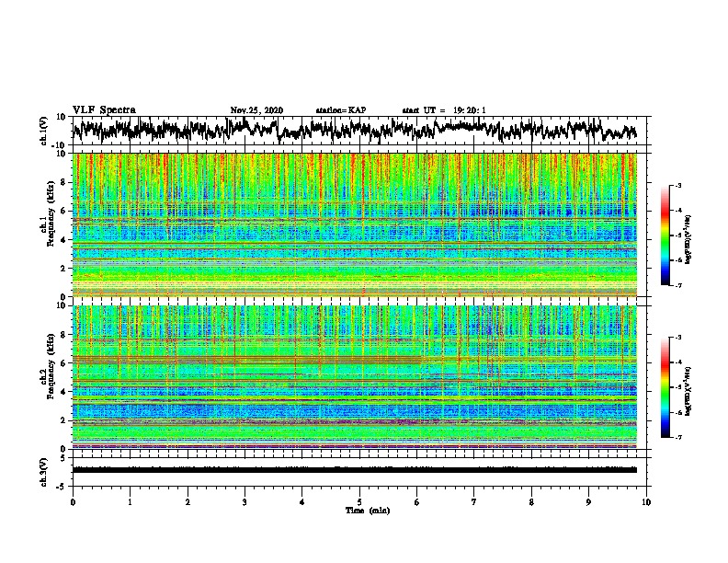728x563 pixels.
Task: Click the ch.1 spectrogram color bar
Action: (x=665, y=236)
